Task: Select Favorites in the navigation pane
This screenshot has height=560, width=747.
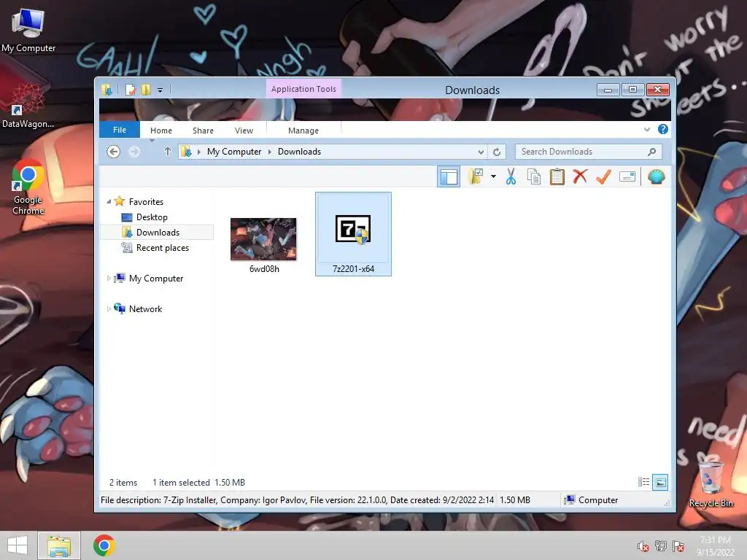Action: pos(146,201)
